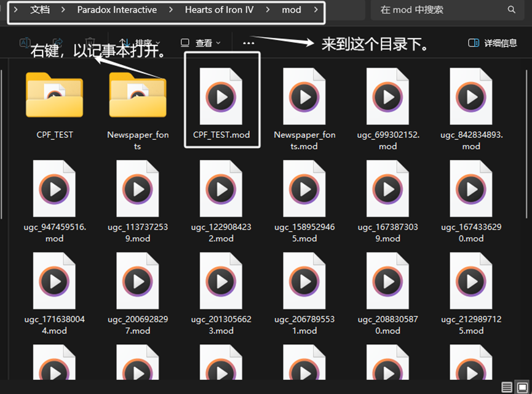Viewport: 532px width, 394px height.
Task: Toggle the 详细信息 details pane
Action: [492, 43]
